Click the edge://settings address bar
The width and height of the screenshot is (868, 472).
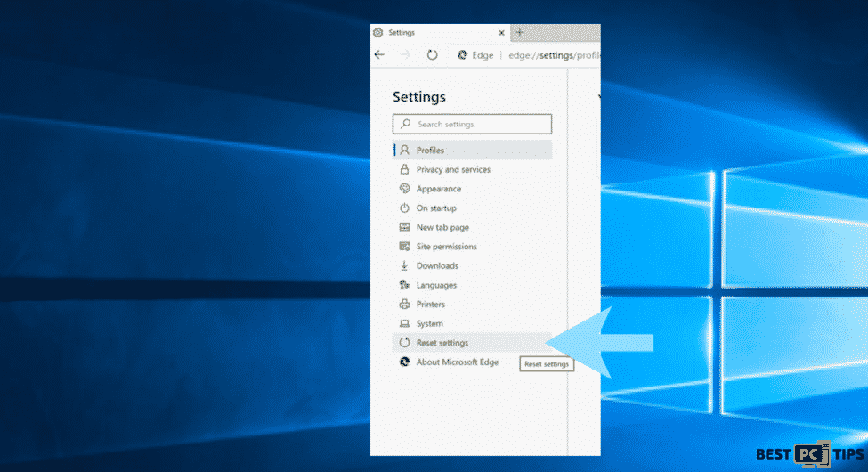[554, 55]
